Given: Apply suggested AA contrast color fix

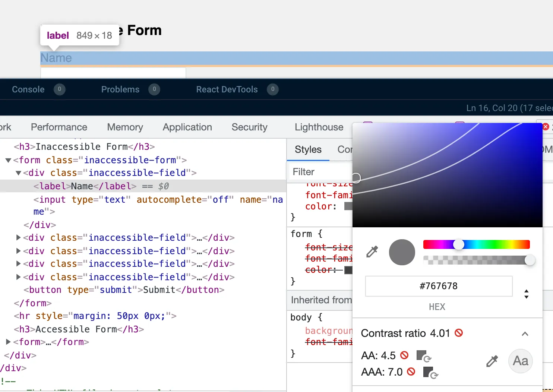Looking at the screenshot, I should (x=423, y=356).
